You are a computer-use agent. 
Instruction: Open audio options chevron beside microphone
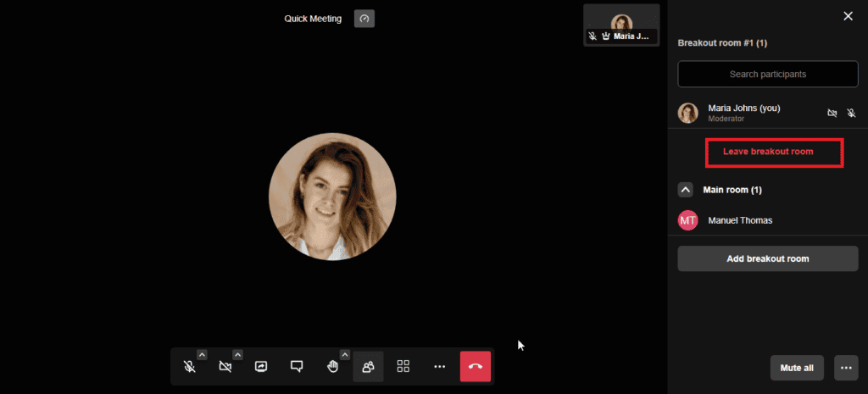click(x=202, y=355)
